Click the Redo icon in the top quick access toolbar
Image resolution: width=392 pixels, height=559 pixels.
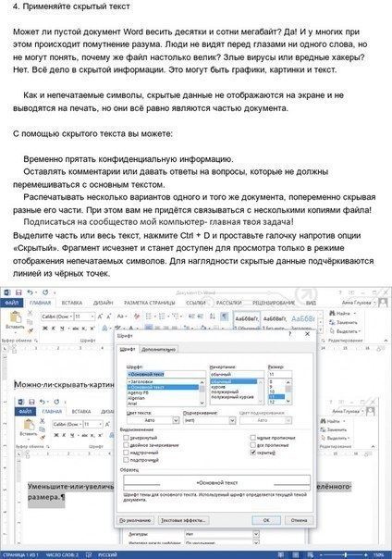(45, 292)
